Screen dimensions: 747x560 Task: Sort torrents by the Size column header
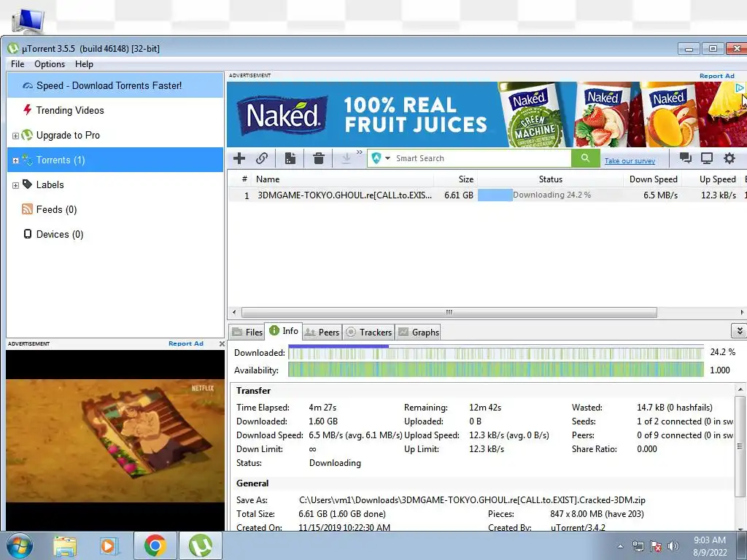pyautogui.click(x=455, y=179)
